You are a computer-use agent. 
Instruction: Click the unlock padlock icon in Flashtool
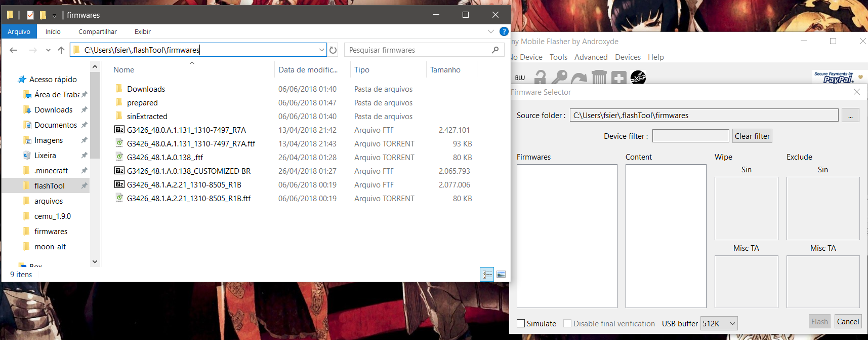(x=540, y=77)
